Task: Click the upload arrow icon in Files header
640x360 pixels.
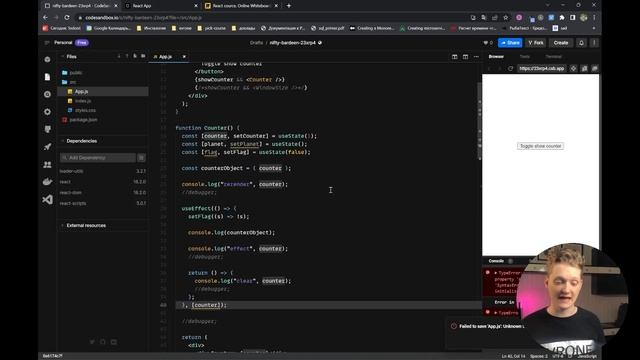Action: pyautogui.click(x=127, y=56)
